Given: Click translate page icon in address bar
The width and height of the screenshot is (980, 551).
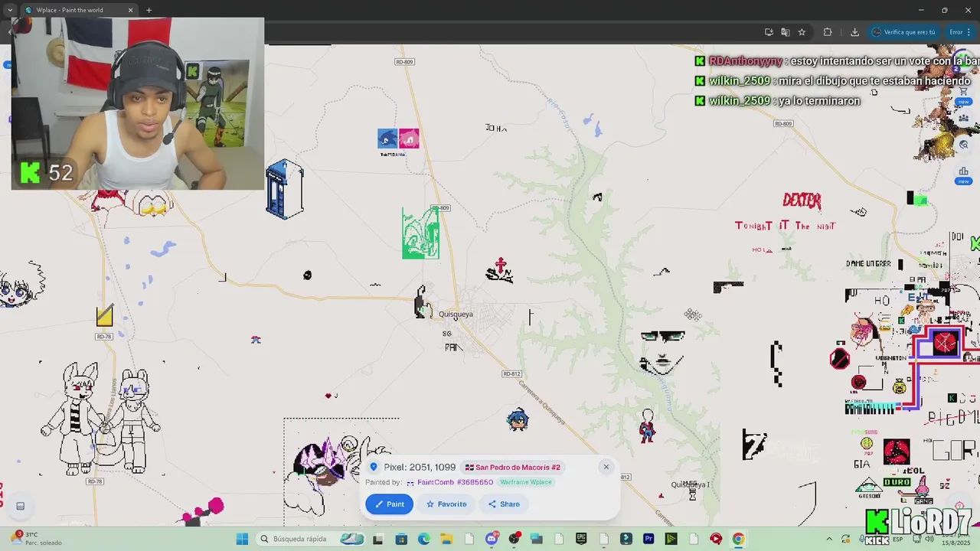Looking at the screenshot, I should 785,32.
